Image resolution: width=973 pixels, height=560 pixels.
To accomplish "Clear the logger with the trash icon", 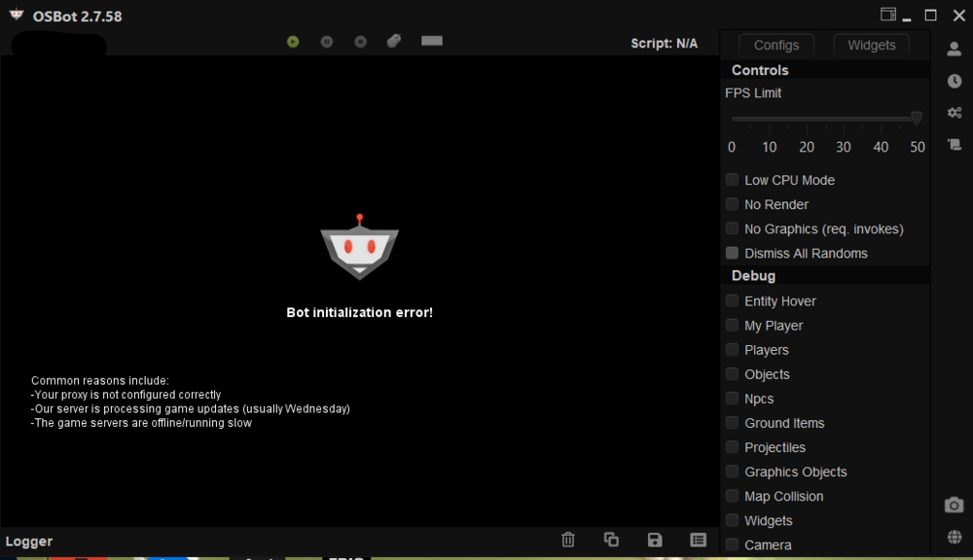I will (x=568, y=540).
